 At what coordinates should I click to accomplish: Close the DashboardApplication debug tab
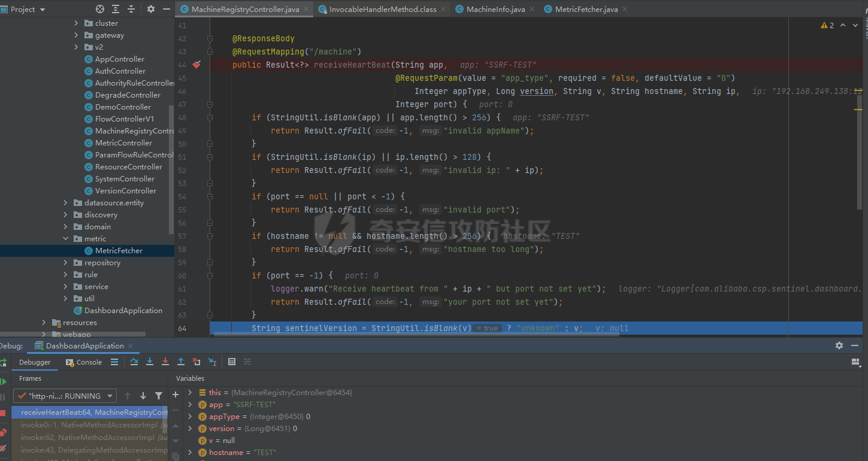tap(131, 346)
